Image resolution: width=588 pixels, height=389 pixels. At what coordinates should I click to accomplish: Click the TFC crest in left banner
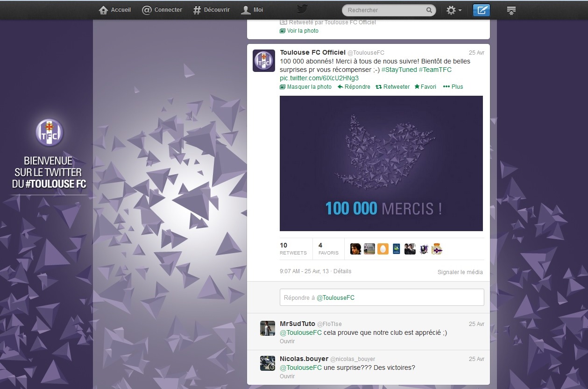(x=50, y=133)
